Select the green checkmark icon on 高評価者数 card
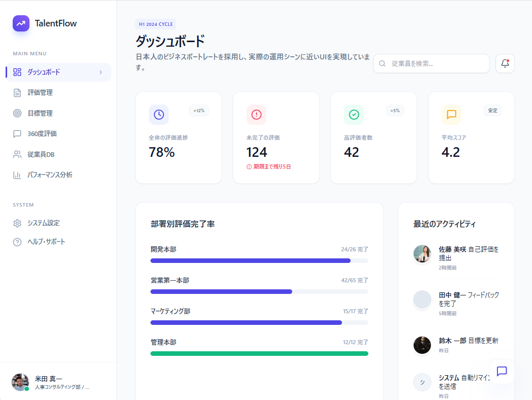The width and height of the screenshot is (532, 400). click(x=354, y=115)
